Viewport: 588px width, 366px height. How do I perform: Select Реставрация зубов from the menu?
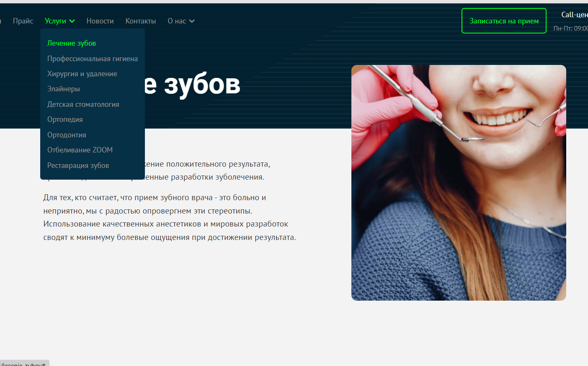click(78, 165)
